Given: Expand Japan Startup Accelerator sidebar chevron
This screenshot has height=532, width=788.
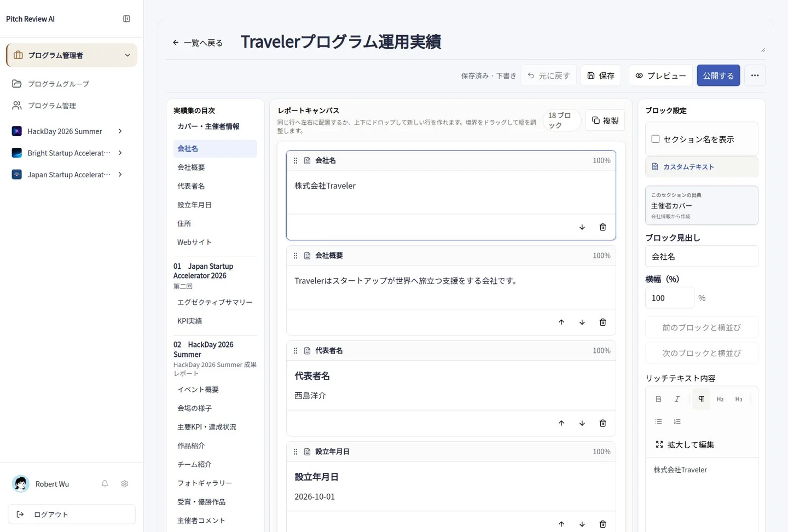Looking at the screenshot, I should coord(120,175).
